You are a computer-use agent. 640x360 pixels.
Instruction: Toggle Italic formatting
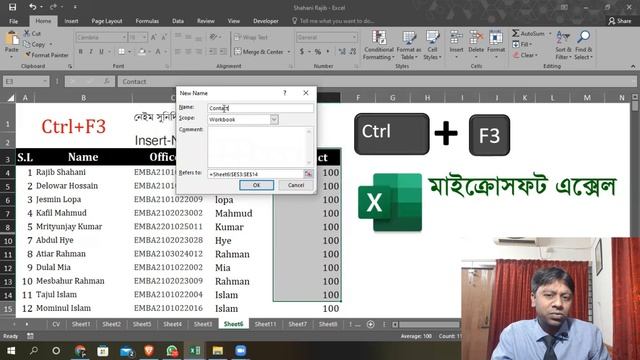click(91, 52)
